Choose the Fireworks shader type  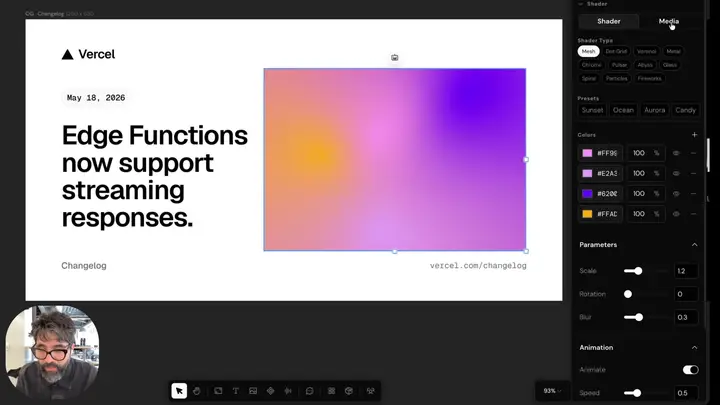(649, 79)
